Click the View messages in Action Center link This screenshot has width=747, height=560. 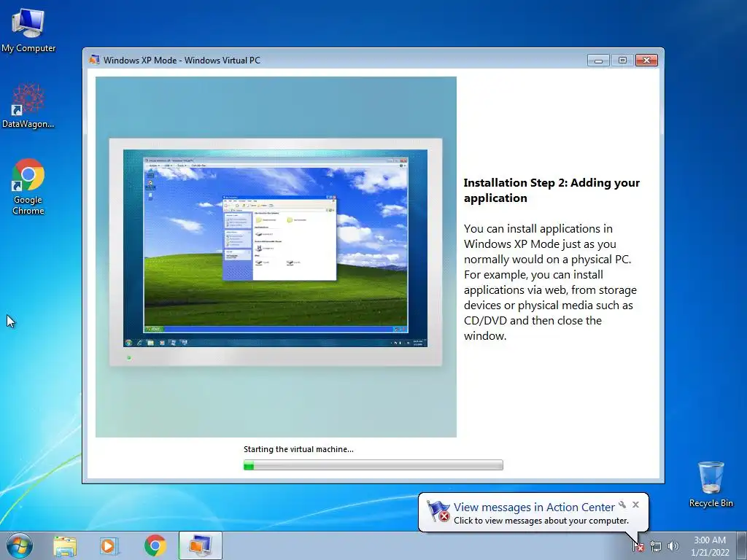[x=534, y=507]
